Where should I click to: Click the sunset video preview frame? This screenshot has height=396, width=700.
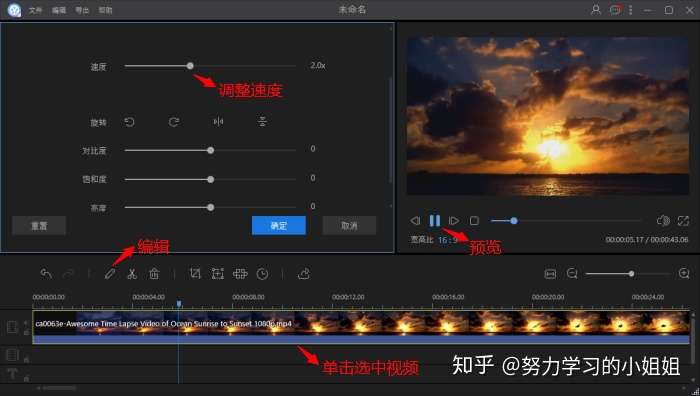(548, 116)
